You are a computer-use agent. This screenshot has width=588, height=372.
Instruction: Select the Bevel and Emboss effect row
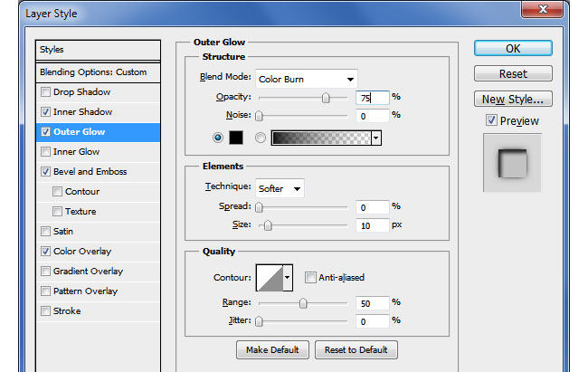click(99, 172)
